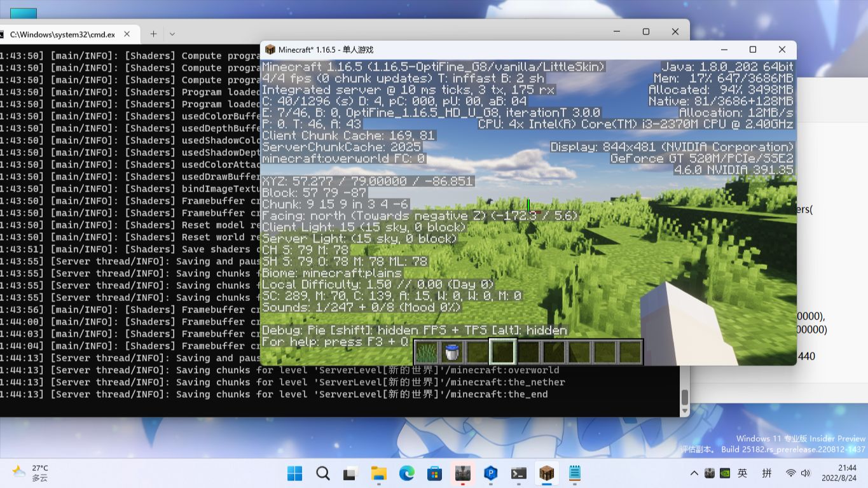Image resolution: width=868 pixels, height=488 pixels.
Task: Open Microsoft Store from the taskbar
Action: (435, 473)
